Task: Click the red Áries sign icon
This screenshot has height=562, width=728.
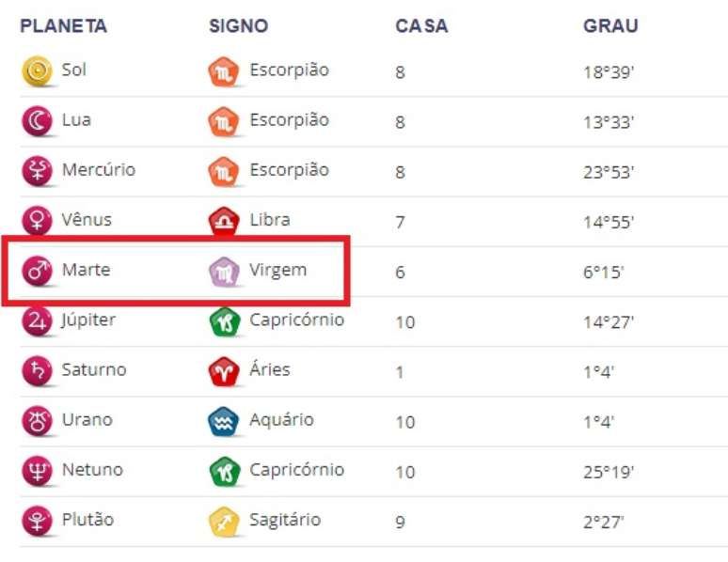Action: coord(224,371)
